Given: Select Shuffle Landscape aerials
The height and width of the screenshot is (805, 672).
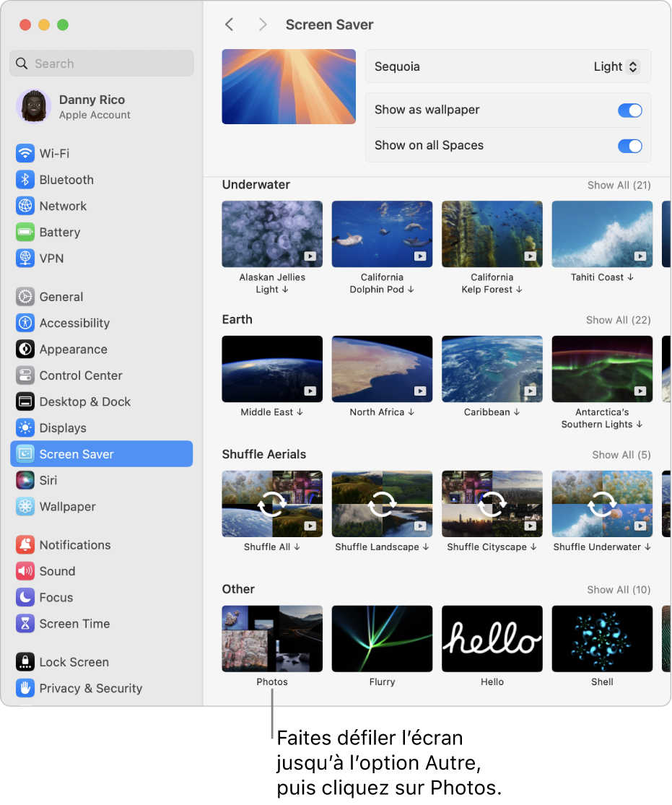Looking at the screenshot, I should (382, 504).
